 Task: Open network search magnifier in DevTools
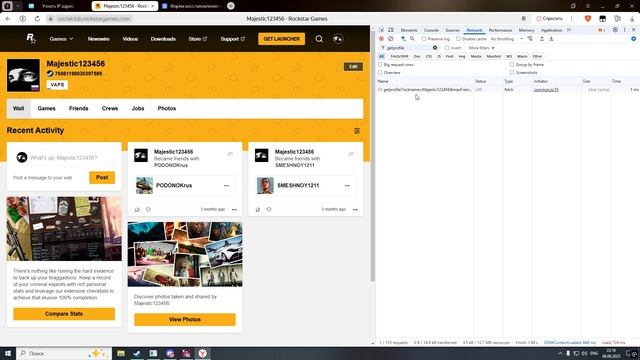tap(412, 39)
